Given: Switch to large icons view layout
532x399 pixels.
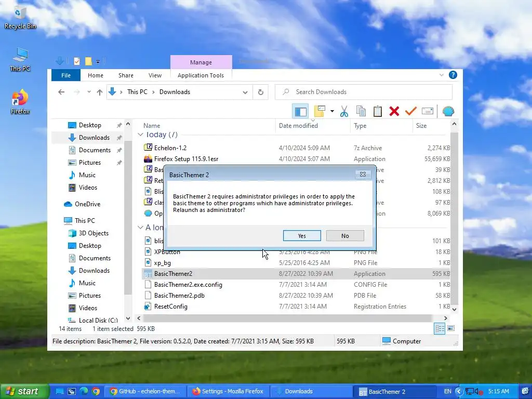Looking at the screenshot, I should coord(451,328).
